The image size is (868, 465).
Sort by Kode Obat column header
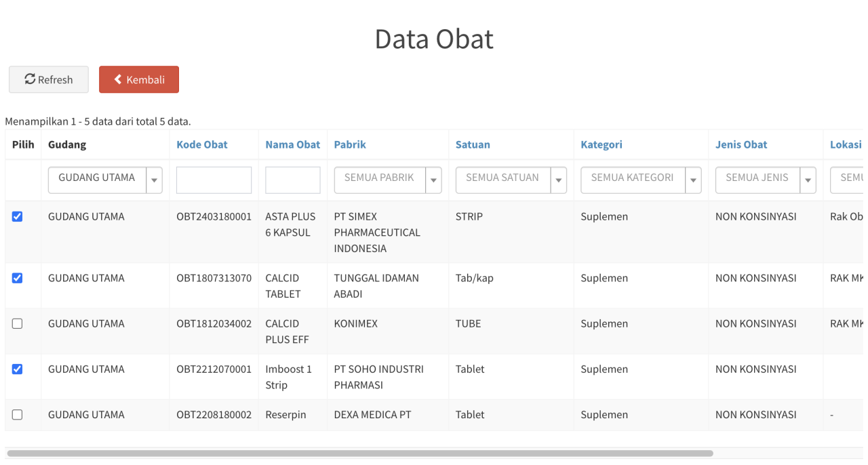coord(202,144)
